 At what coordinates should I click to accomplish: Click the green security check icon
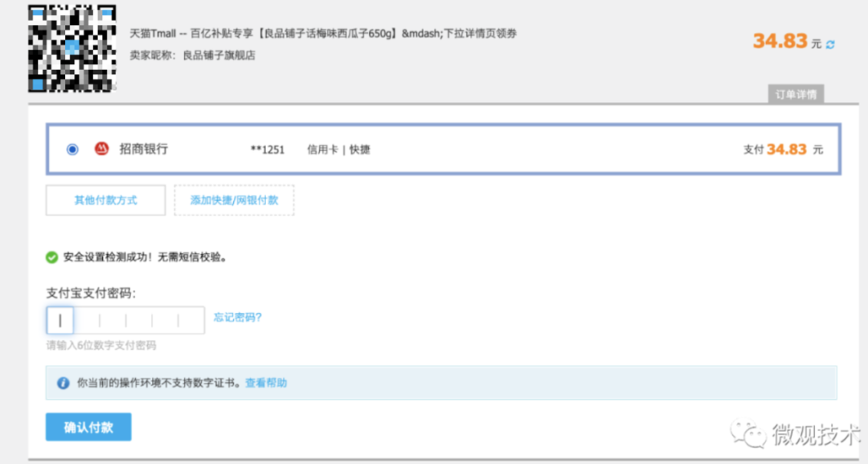51,257
